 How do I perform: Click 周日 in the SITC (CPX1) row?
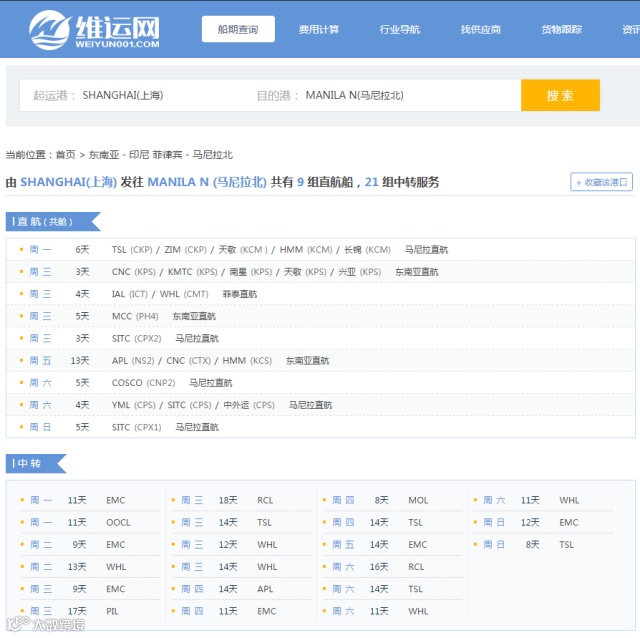coord(40,427)
